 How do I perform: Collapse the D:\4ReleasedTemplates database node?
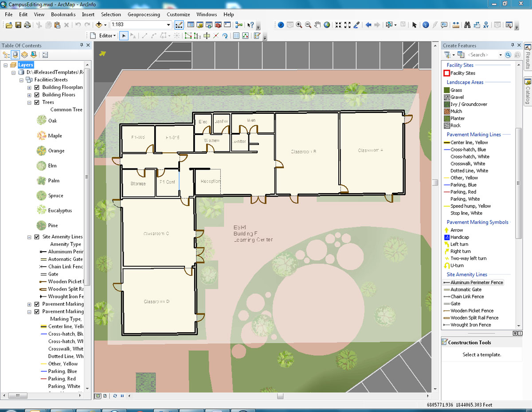click(13, 72)
